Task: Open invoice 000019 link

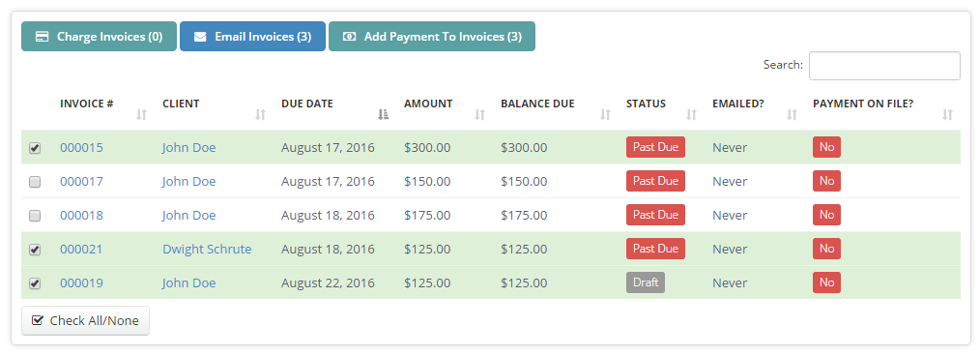Action: tap(82, 282)
